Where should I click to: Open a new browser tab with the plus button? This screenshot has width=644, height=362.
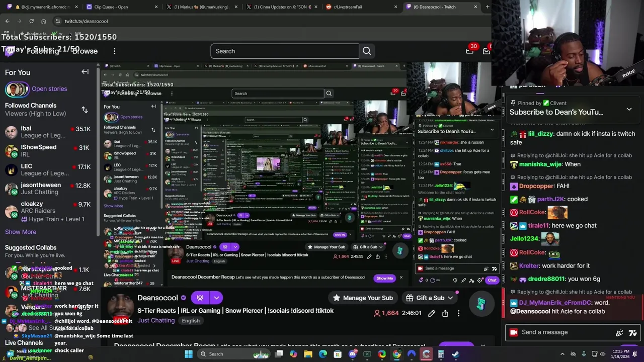(487, 7)
